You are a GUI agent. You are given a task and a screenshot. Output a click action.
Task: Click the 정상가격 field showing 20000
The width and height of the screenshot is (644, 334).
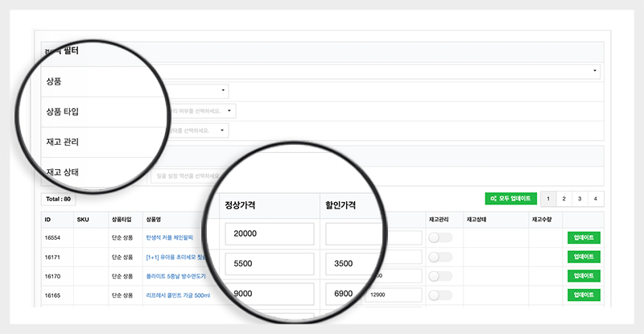tap(269, 234)
